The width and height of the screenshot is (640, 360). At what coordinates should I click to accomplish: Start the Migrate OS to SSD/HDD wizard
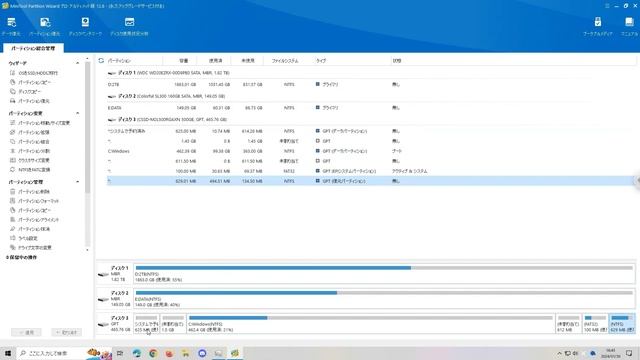[38, 73]
